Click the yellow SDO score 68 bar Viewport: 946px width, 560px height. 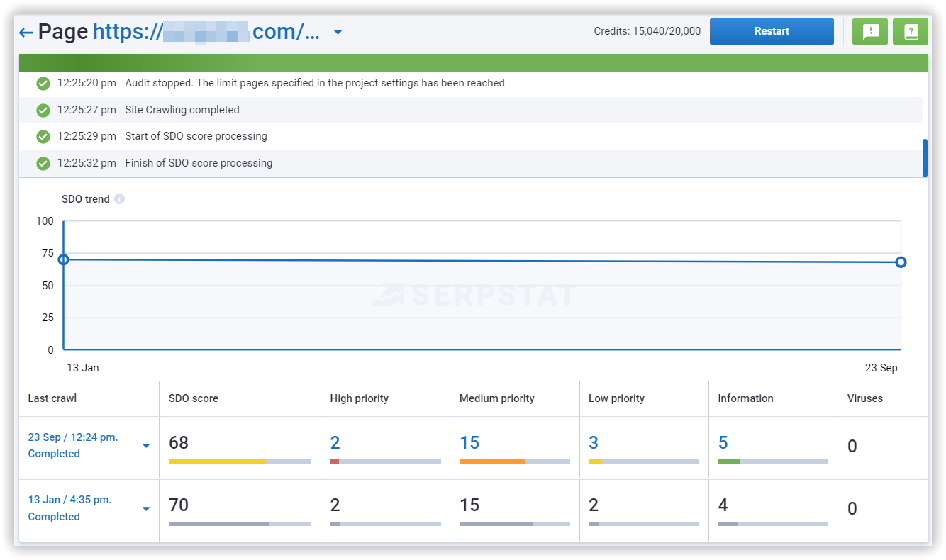point(217,461)
